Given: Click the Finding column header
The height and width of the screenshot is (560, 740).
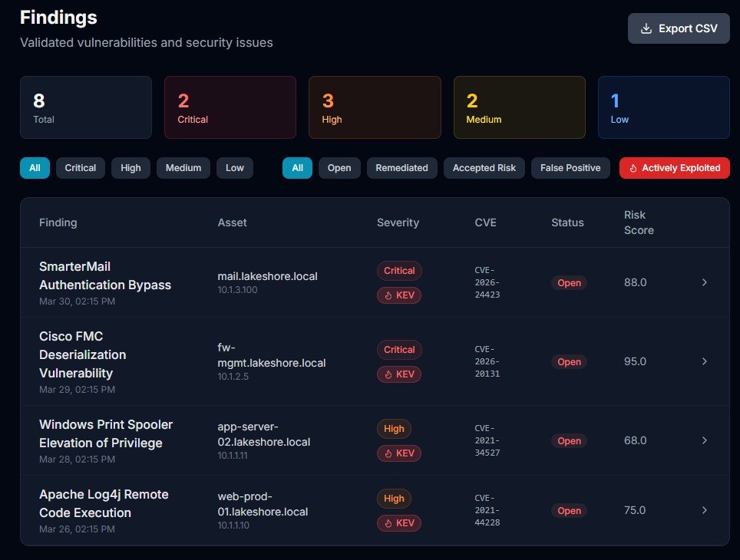Looking at the screenshot, I should (x=58, y=222).
